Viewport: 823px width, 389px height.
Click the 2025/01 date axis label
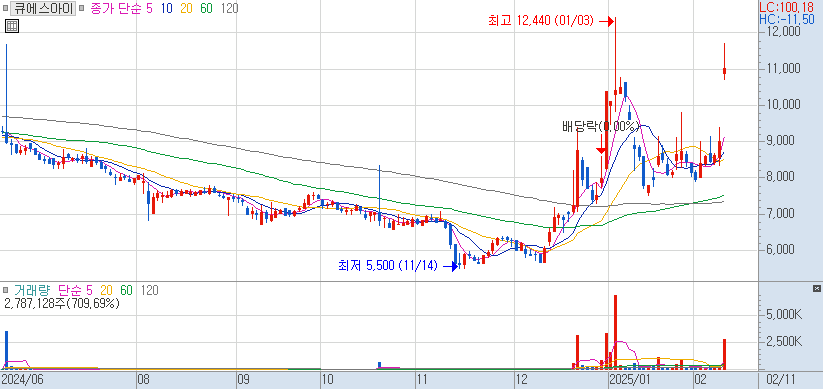pos(630,379)
